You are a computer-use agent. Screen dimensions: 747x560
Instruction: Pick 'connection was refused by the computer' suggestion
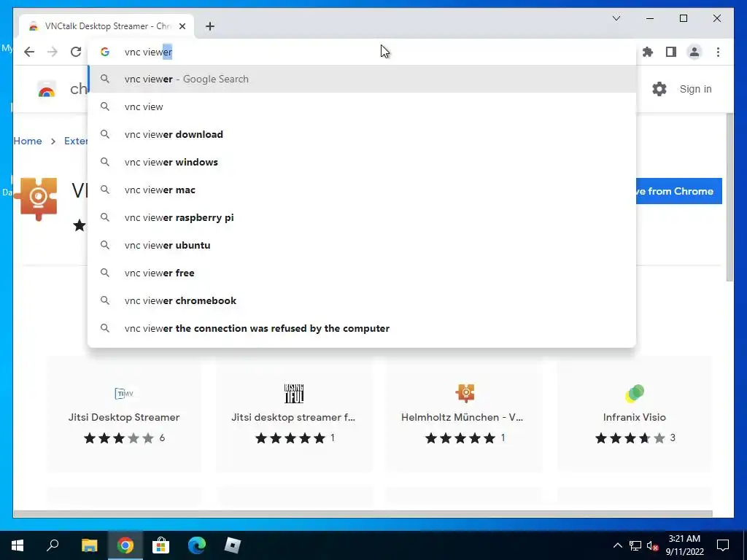(362, 329)
